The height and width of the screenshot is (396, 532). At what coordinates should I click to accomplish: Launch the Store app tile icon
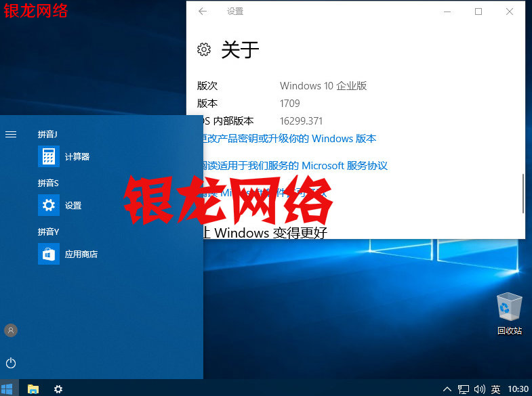pyautogui.click(x=49, y=254)
